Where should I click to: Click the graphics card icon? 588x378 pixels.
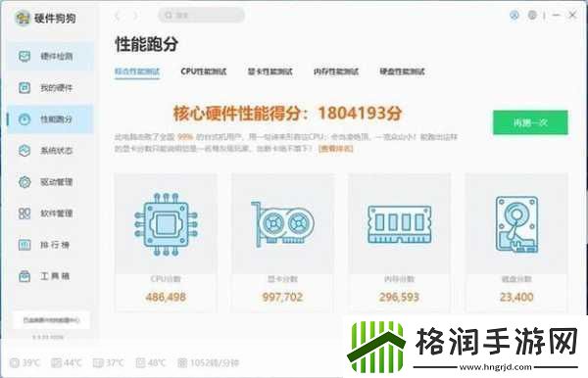282,224
